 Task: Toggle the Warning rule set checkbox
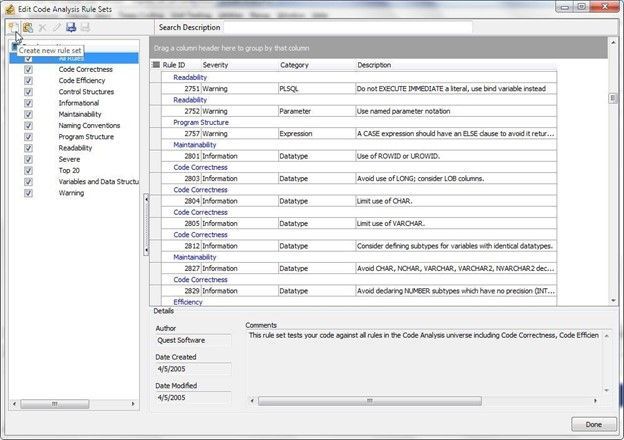pos(28,193)
